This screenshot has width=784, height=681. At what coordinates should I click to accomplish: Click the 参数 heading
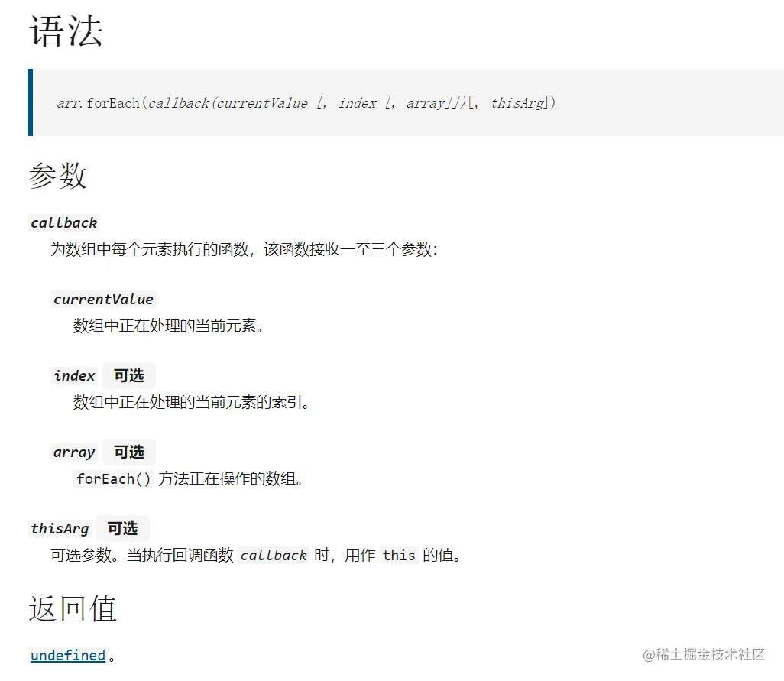tap(57, 176)
